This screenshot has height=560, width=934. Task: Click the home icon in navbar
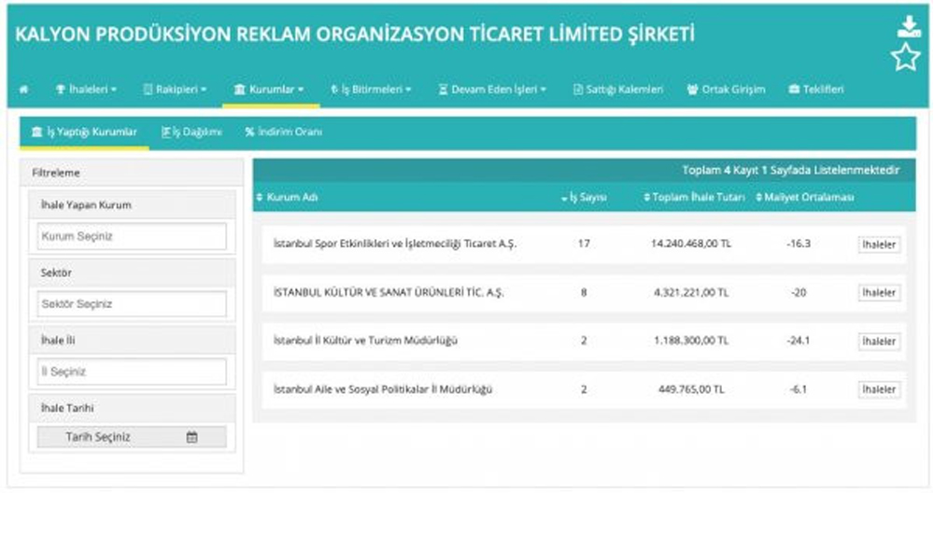(23, 90)
